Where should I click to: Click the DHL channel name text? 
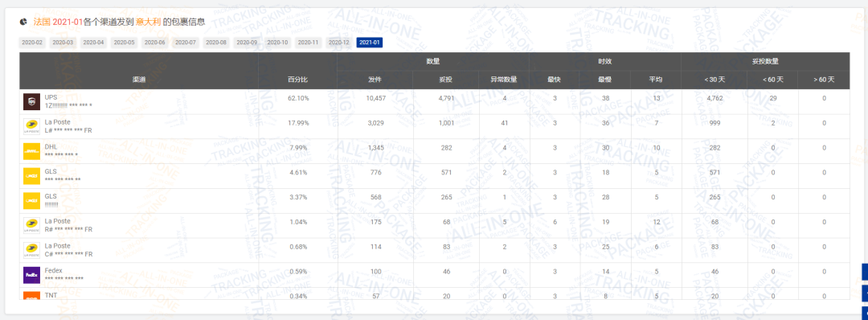pyautogui.click(x=51, y=146)
